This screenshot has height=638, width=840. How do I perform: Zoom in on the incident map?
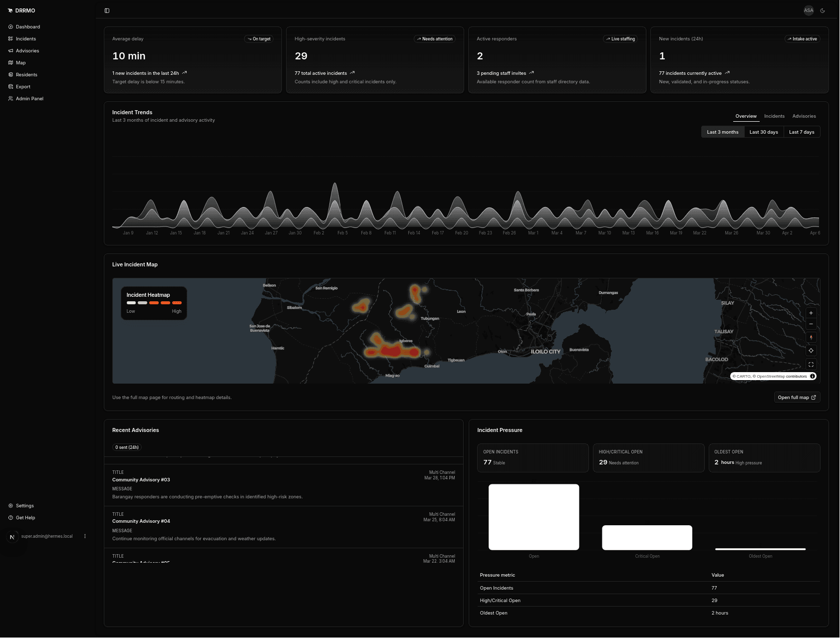[811, 313]
